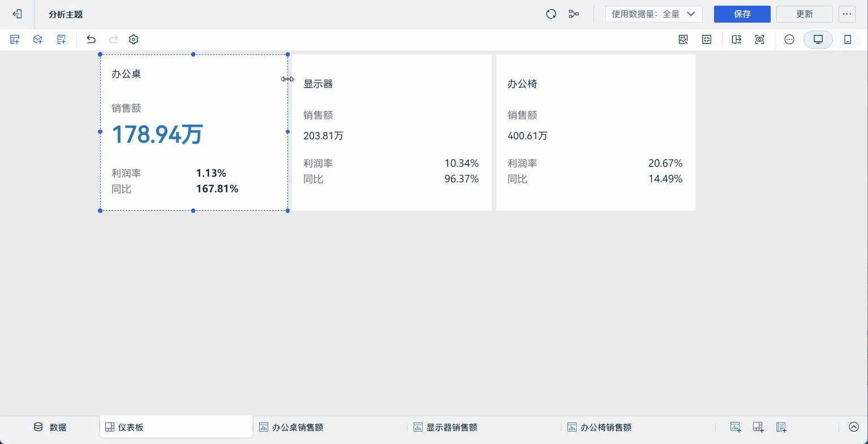
Task: Open the 办公桌销售额 tab
Action: click(291, 427)
